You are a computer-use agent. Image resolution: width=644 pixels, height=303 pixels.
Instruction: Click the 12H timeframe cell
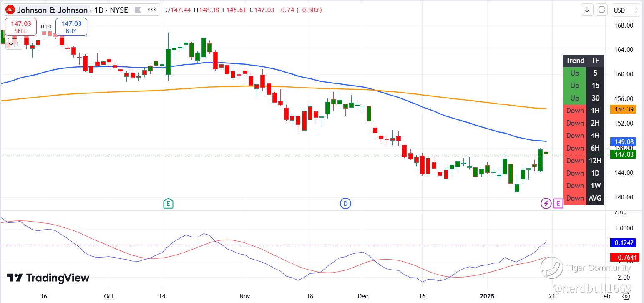[595, 161]
